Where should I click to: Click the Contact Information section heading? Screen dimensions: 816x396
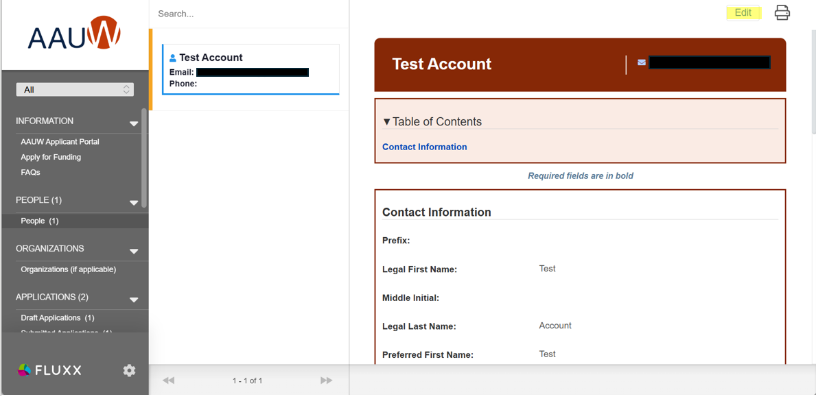[437, 212]
